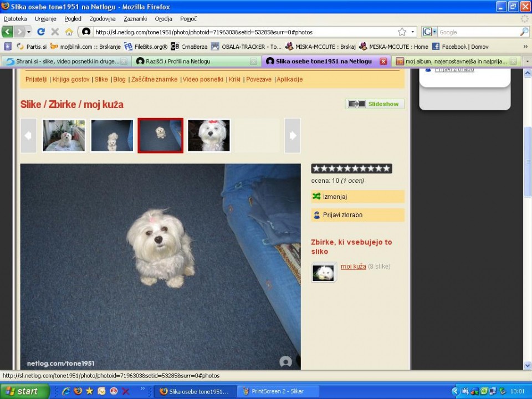Open the Knjiga gostov link
Viewport: 532px width, 399px height.
pyautogui.click(x=71, y=79)
